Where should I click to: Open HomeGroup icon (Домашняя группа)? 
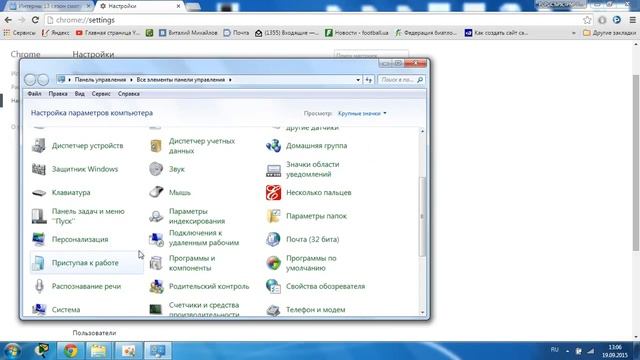[x=273, y=146]
